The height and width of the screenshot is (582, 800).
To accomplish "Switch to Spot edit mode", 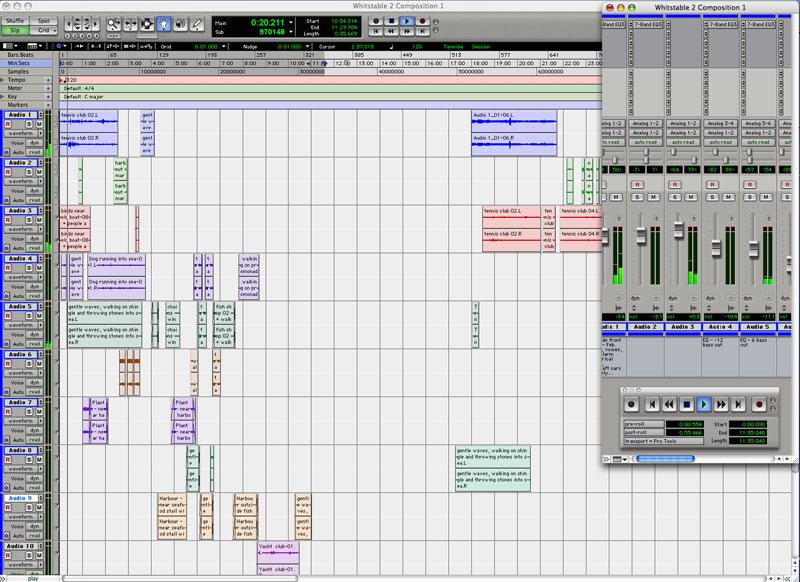I will [43, 20].
